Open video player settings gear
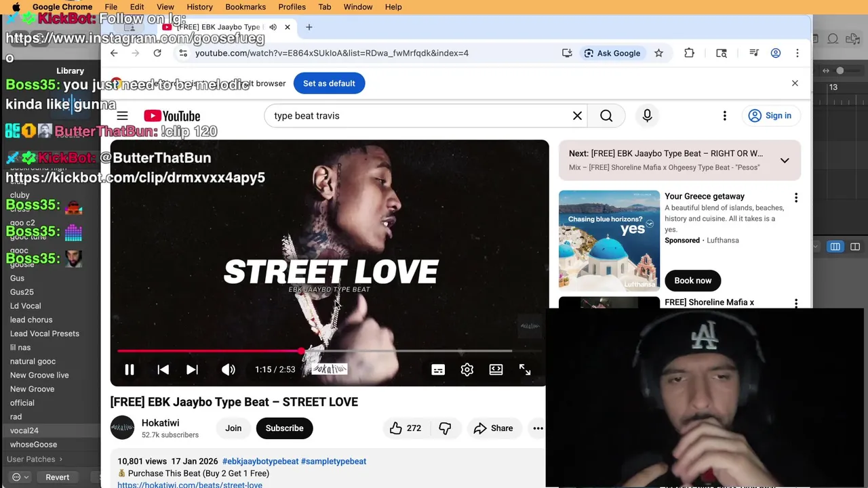Screen dimensions: 868x488 coord(467,369)
